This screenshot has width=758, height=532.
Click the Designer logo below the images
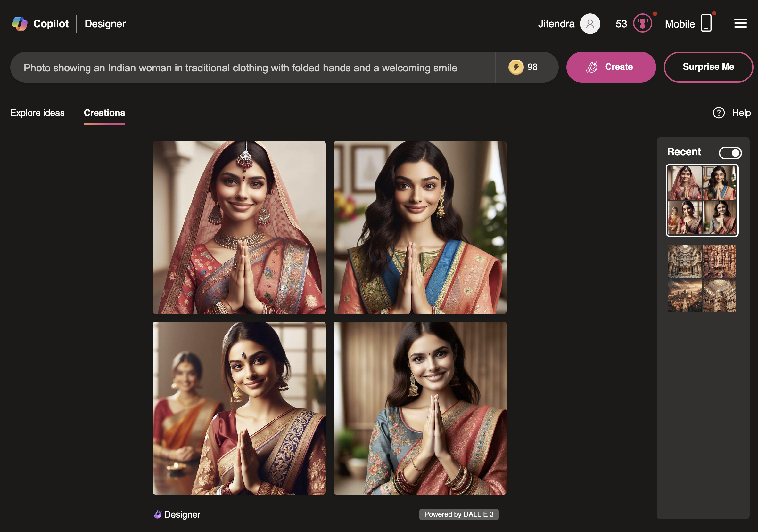click(x=177, y=514)
